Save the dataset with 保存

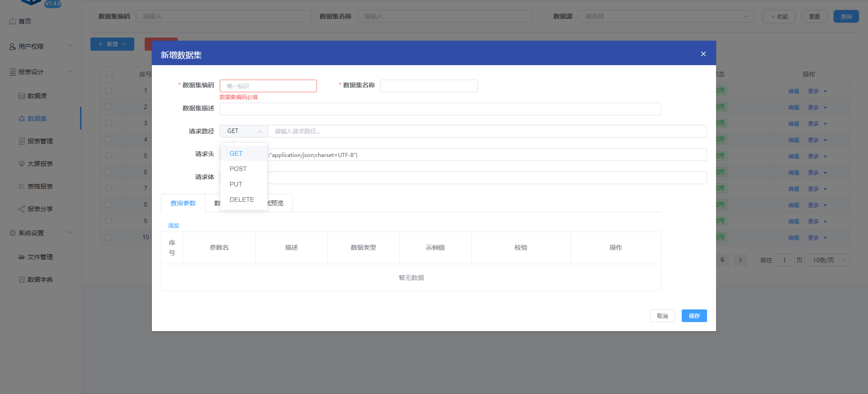pyautogui.click(x=694, y=316)
